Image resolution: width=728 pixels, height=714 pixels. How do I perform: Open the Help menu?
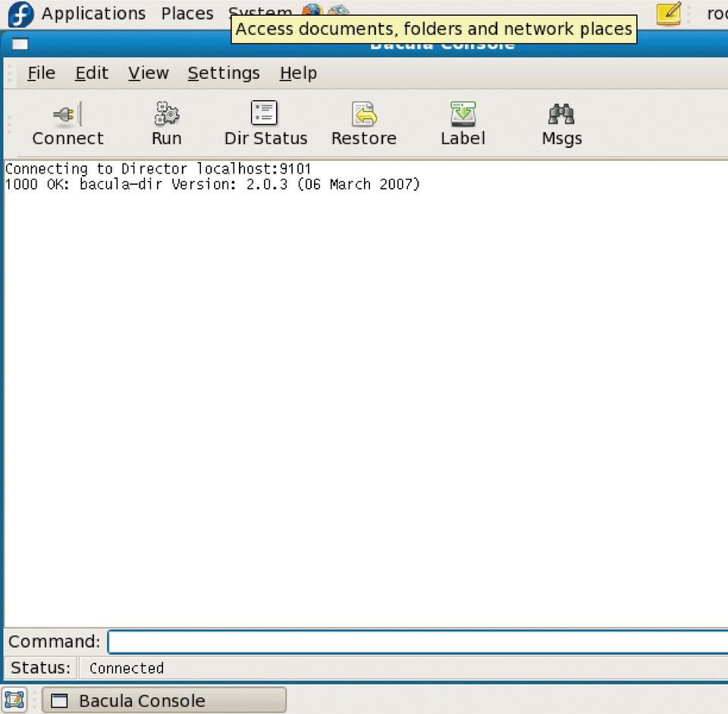point(299,74)
